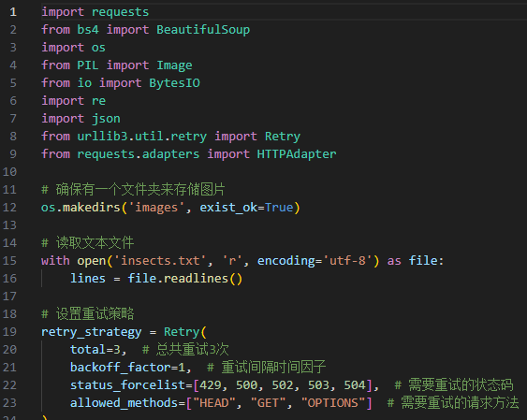Click the comment after backoff_factor=1

pos(267,368)
